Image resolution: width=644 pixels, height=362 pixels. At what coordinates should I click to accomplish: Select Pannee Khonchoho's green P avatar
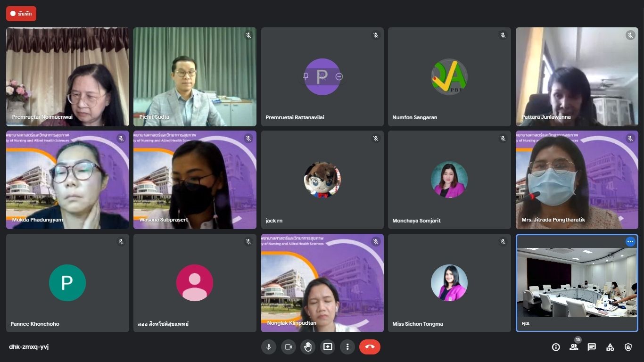[x=67, y=283]
